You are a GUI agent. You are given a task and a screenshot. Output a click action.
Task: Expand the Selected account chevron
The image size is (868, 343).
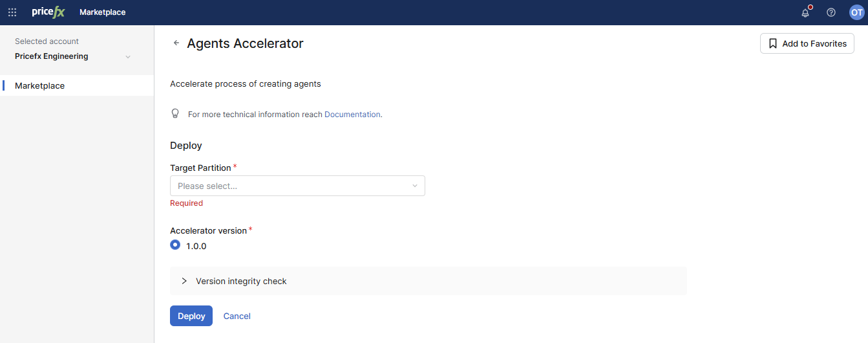point(128,57)
